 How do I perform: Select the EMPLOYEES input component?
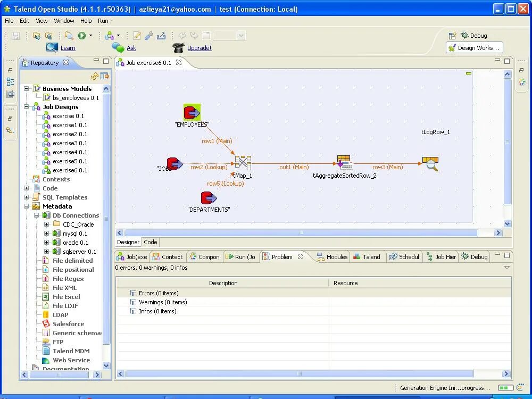click(192, 112)
